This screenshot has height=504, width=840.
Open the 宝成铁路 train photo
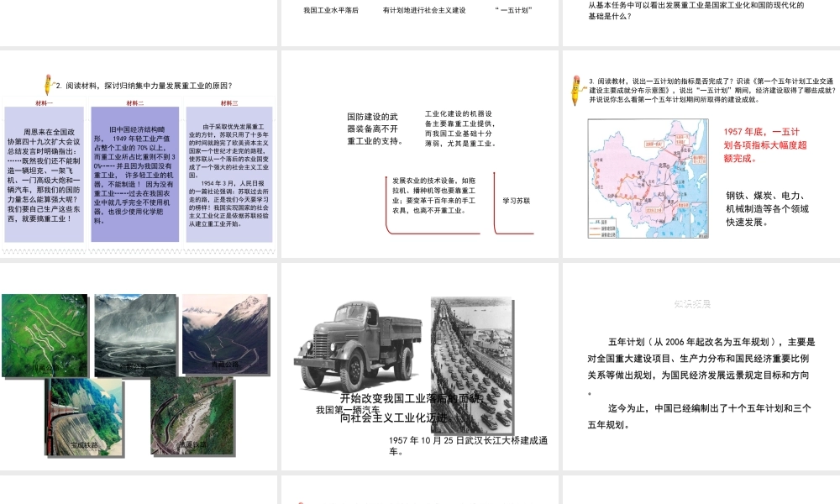(x=84, y=417)
